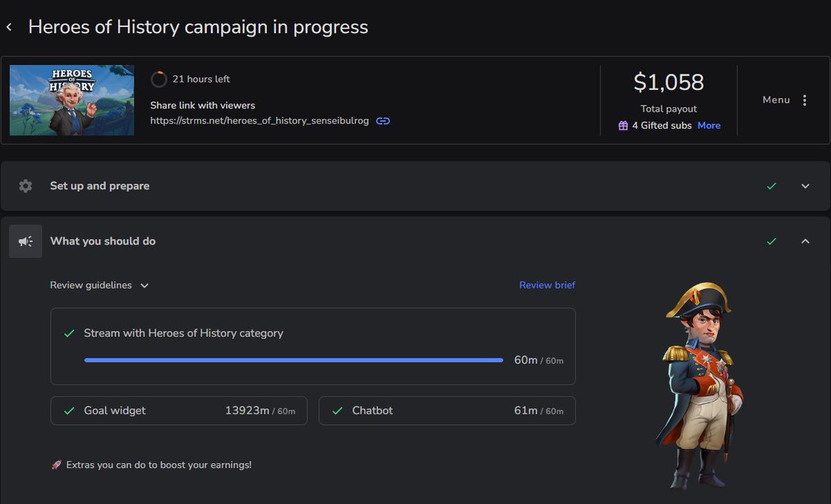Screen dimensions: 831x504
Task: Click the Set up and prepare heading text
Action: 100,186
